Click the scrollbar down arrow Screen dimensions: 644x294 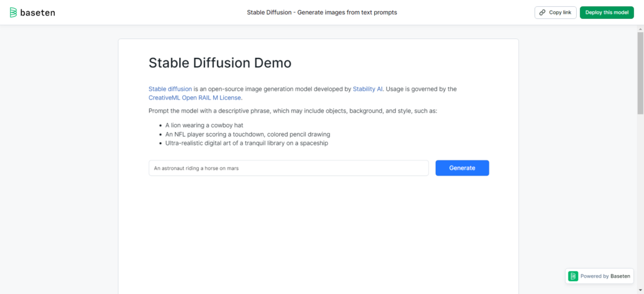point(640,290)
